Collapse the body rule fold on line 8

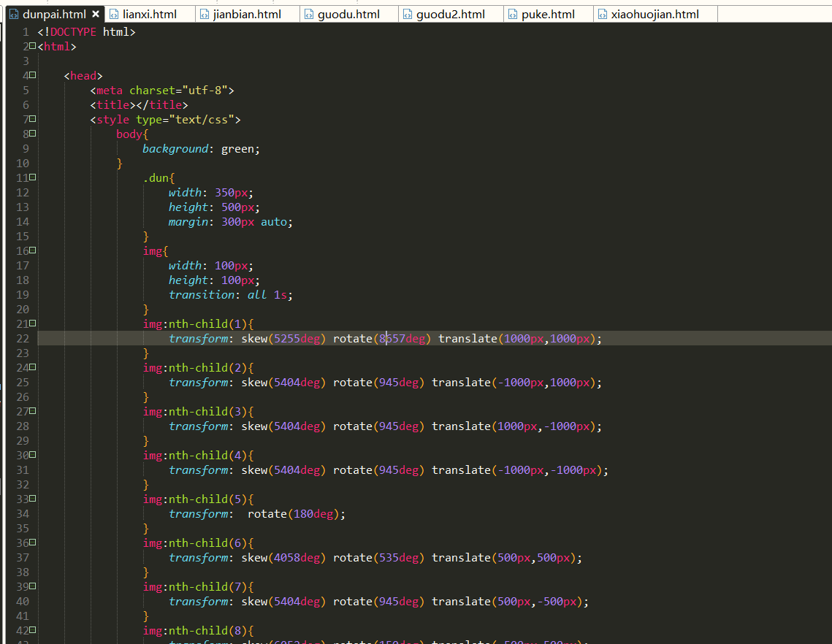(x=32, y=133)
